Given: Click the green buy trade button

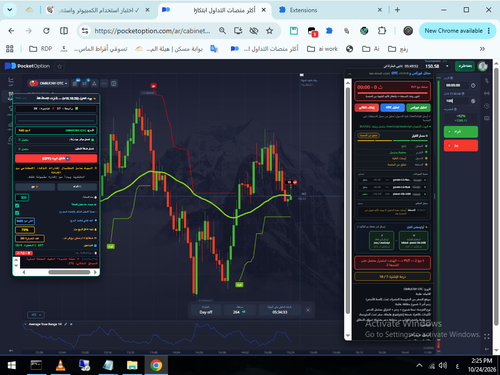Looking at the screenshot, I should click(461, 132).
